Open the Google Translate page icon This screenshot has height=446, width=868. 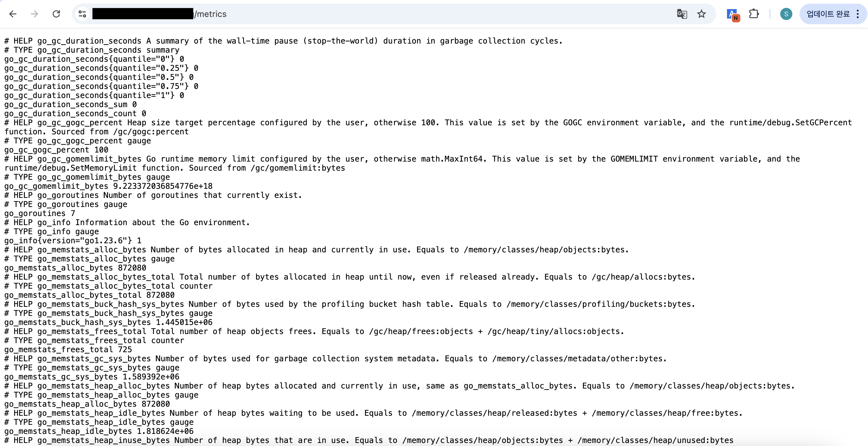pos(682,14)
